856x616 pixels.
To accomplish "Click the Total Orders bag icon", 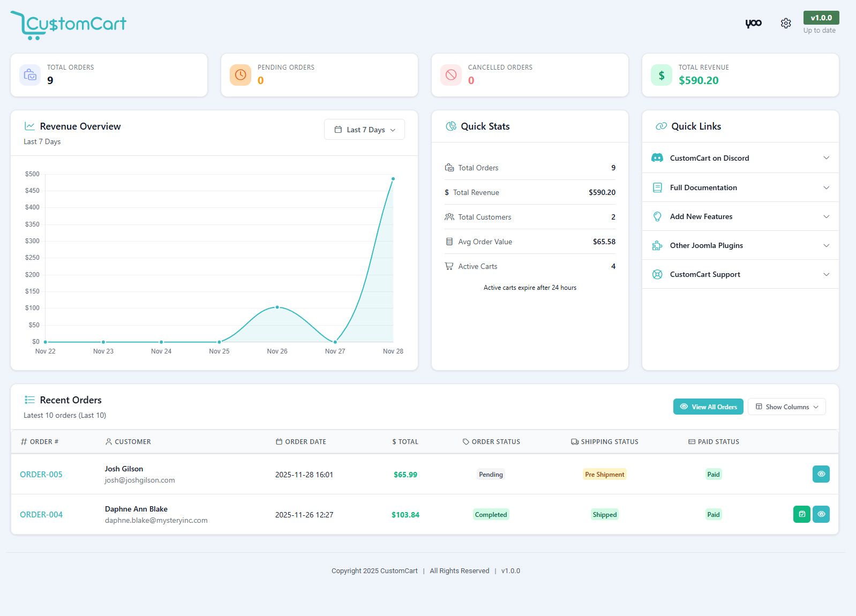I will click(x=30, y=75).
